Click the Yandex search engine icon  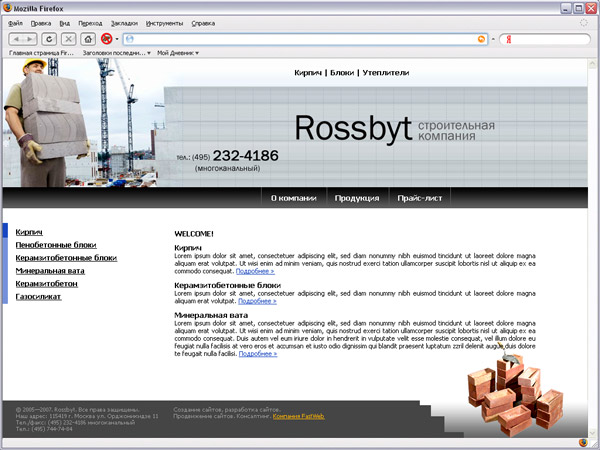[509, 39]
